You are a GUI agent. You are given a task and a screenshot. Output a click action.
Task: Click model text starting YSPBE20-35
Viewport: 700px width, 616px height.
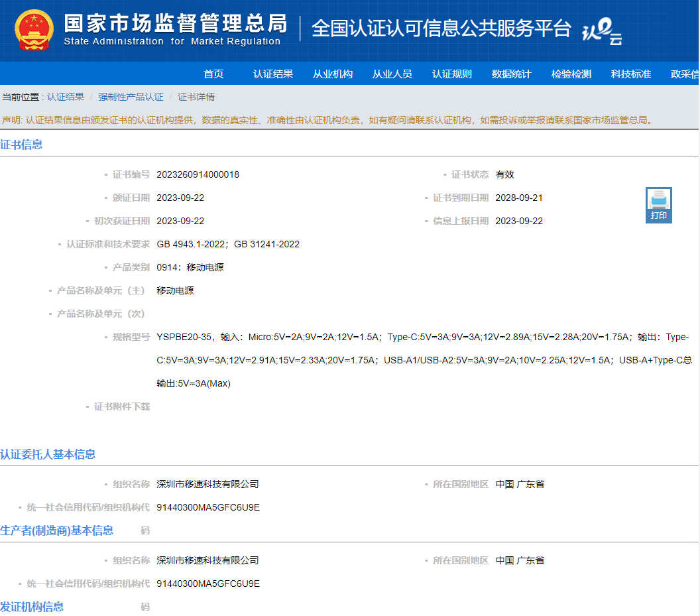[424, 360]
